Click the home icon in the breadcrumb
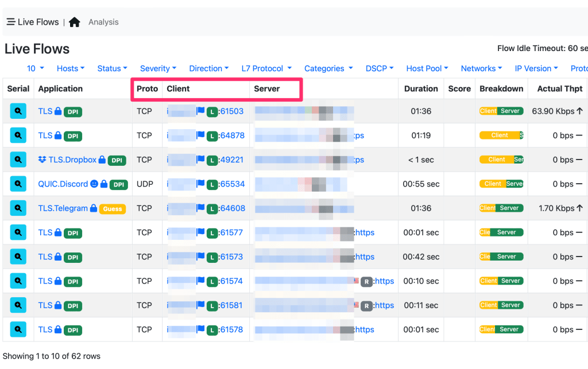Image resolution: width=588 pixels, height=369 pixels. 74,22
